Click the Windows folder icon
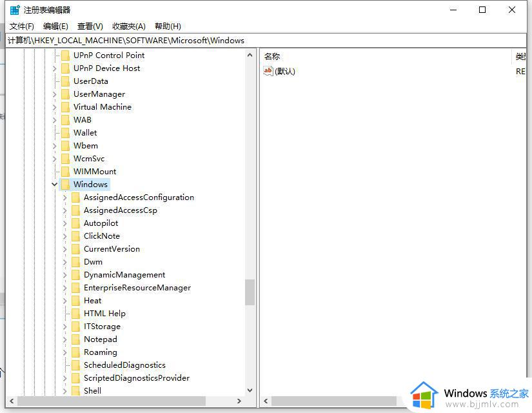This screenshot has width=532, height=413. 66,185
